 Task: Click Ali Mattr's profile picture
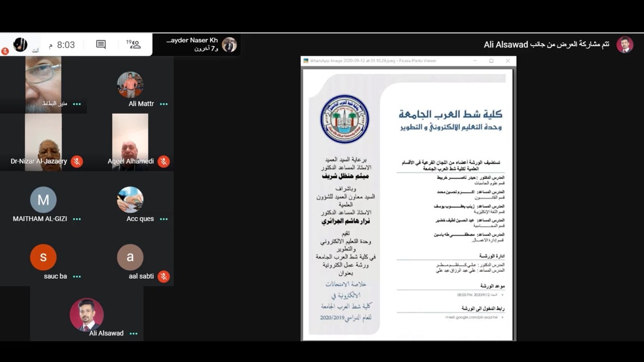point(130,84)
